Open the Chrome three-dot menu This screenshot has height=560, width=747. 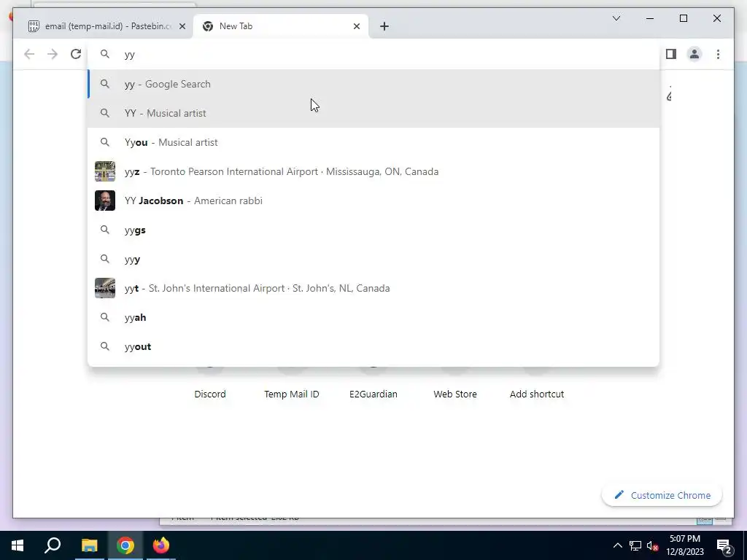point(718,54)
